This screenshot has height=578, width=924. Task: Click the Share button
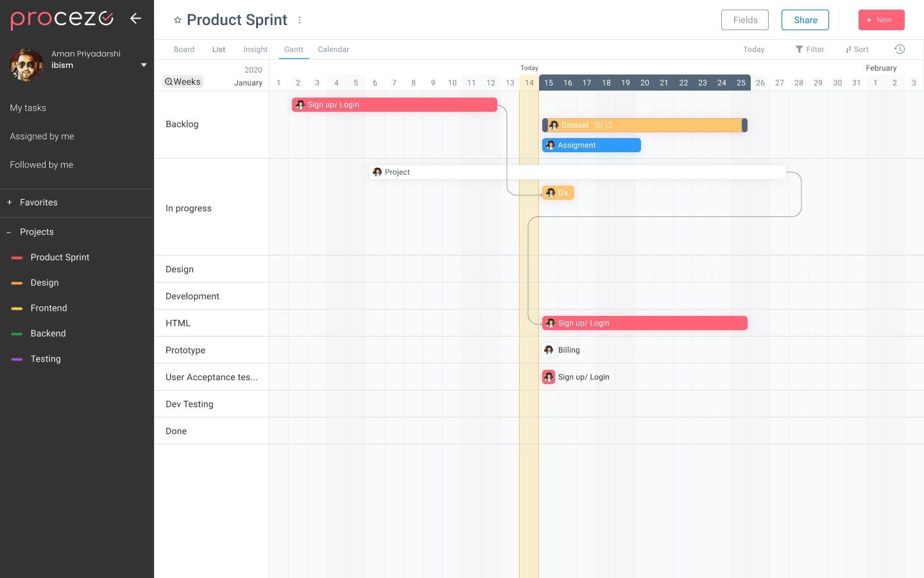pyautogui.click(x=805, y=20)
